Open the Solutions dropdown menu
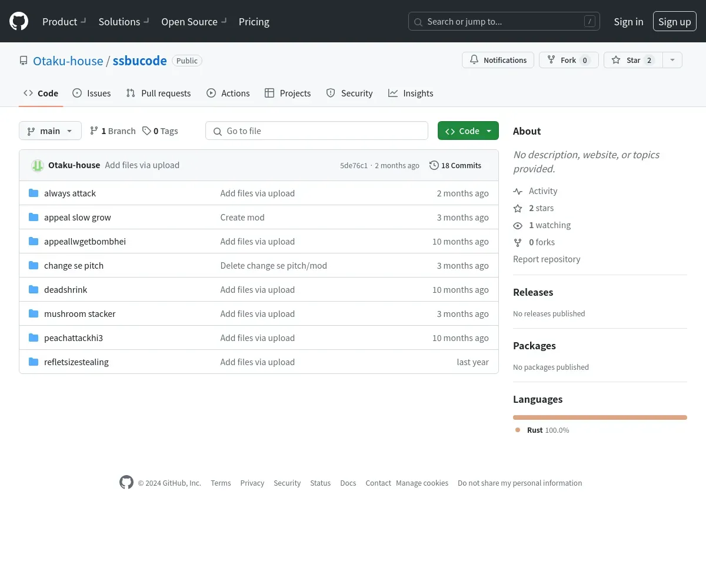This screenshot has width=706, height=588. (124, 22)
